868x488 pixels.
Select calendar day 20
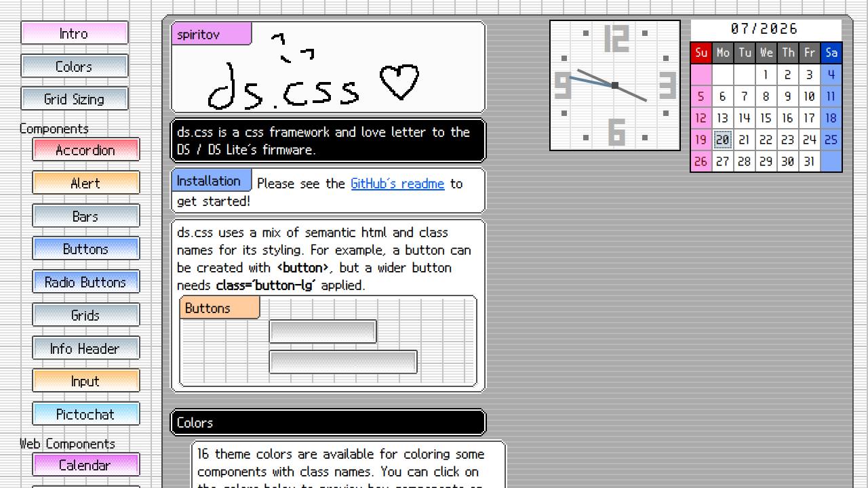click(x=723, y=140)
